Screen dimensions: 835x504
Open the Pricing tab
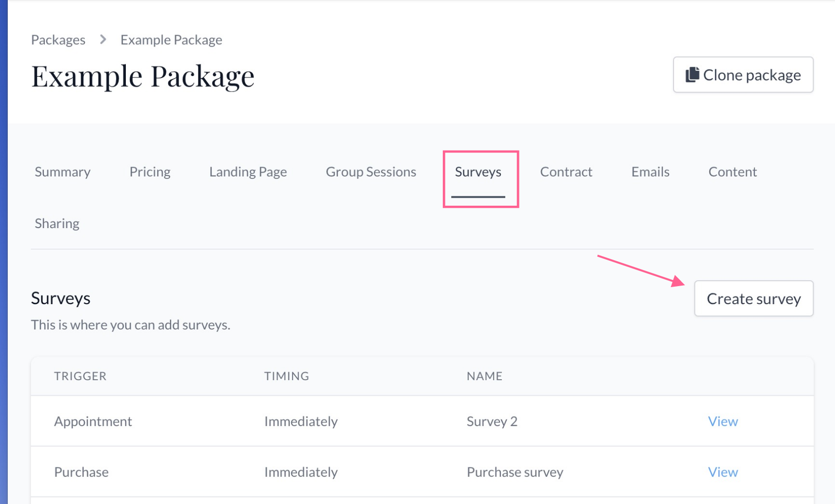150,172
